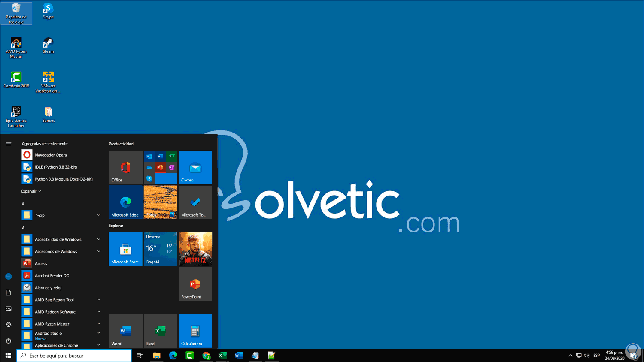
Task: Expand the 7-Zip folder
Action: tap(61, 215)
